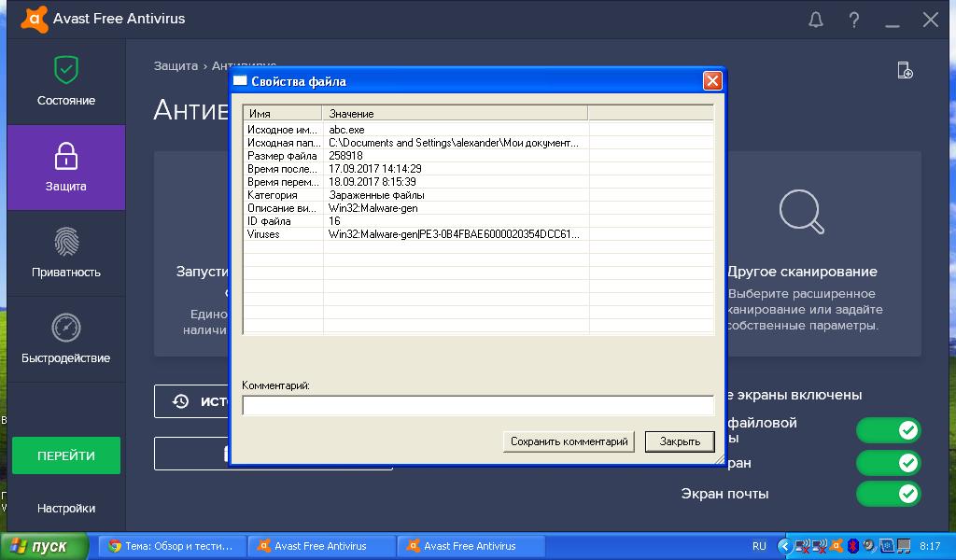Select the 258918 file size value
The width and height of the screenshot is (956, 560).
[x=345, y=156]
